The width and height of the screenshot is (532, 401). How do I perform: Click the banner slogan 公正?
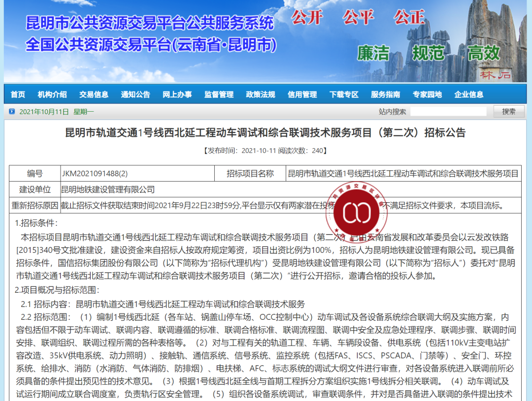coord(409,18)
